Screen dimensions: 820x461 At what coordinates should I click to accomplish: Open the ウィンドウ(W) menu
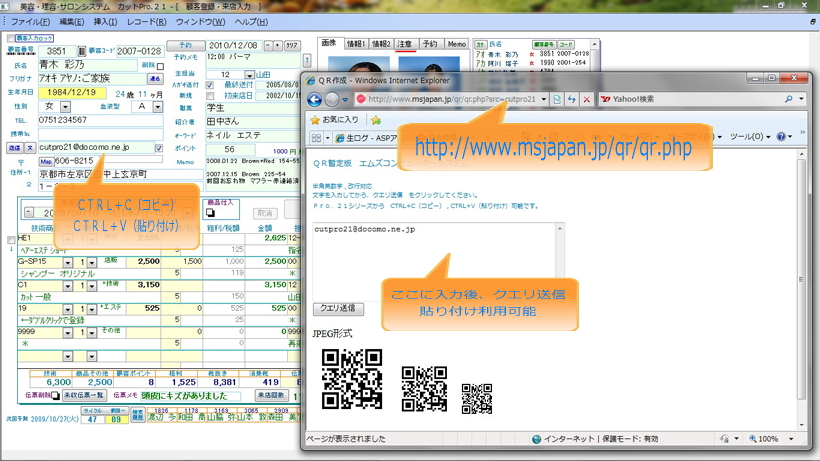click(x=200, y=22)
